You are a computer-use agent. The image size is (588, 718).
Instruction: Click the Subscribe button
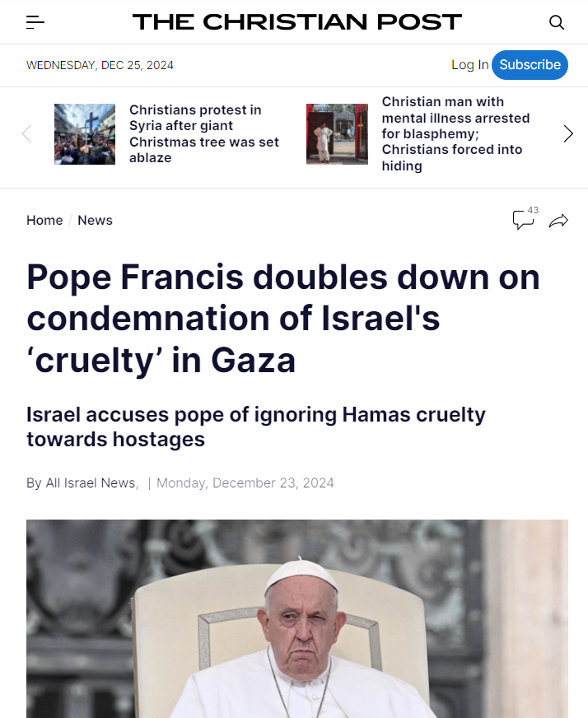tap(530, 65)
